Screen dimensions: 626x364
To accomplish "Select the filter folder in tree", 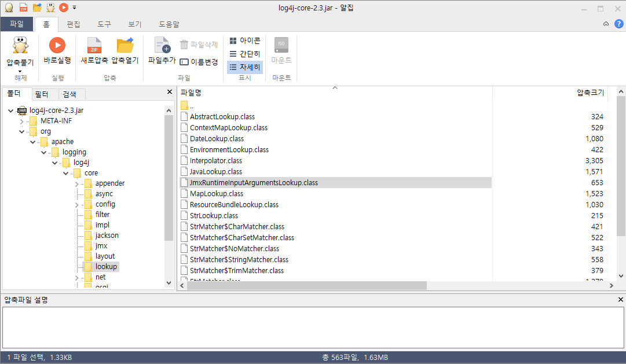I will (102, 215).
